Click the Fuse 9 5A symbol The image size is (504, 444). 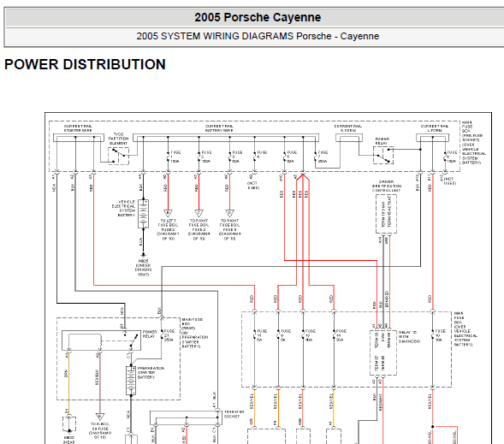point(278,335)
